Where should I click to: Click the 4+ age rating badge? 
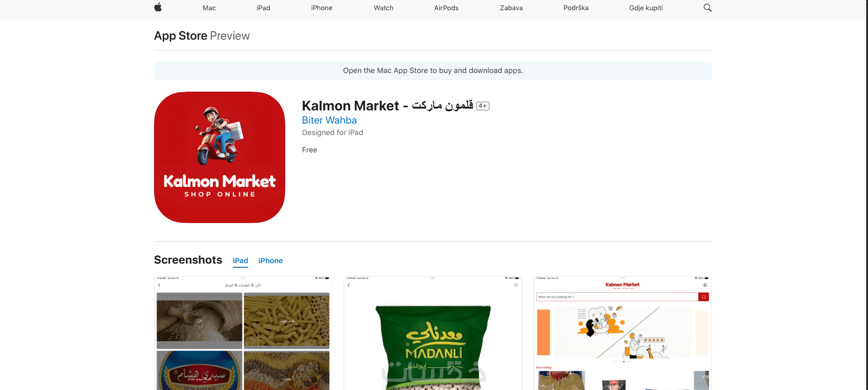coord(483,106)
